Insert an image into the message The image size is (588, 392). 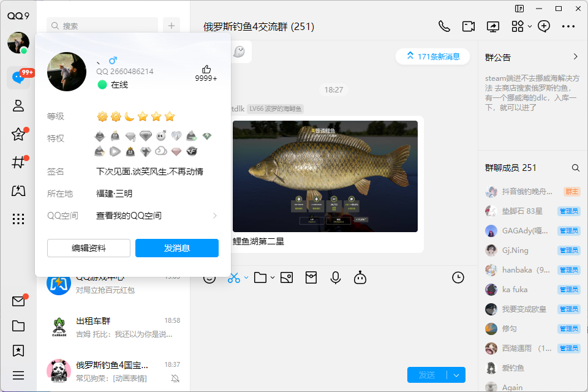click(287, 278)
